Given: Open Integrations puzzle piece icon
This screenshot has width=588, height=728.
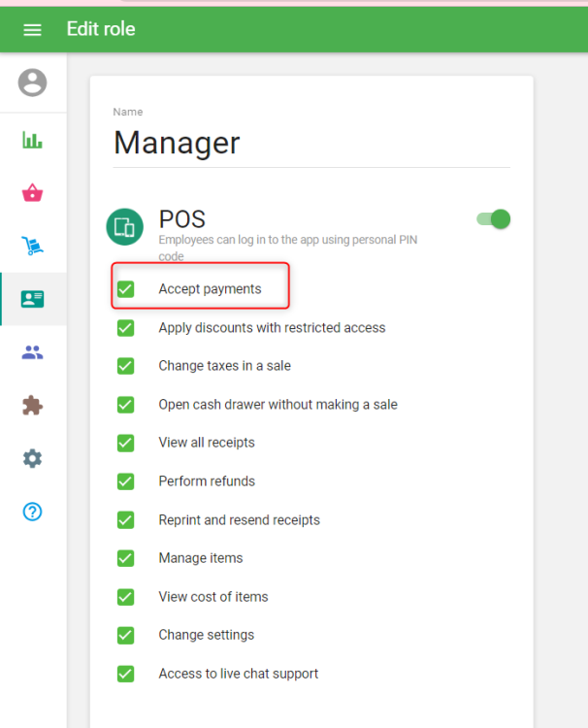Looking at the screenshot, I should [x=33, y=405].
